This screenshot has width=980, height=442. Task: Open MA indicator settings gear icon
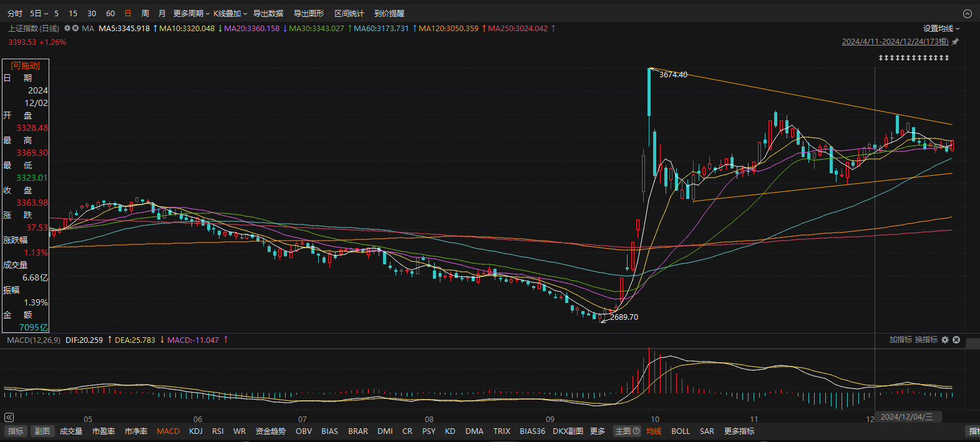point(67,29)
